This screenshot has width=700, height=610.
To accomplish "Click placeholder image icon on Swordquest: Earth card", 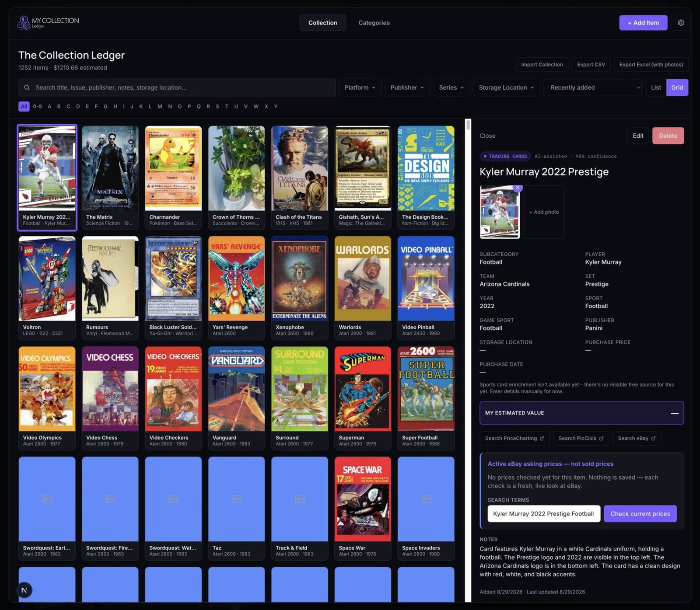I will point(47,499).
